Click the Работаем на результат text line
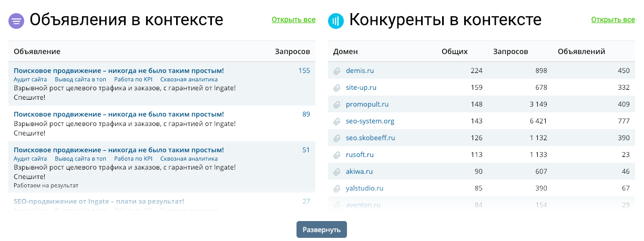Image resolution: width=644 pixels, height=241 pixels. pos(46,186)
